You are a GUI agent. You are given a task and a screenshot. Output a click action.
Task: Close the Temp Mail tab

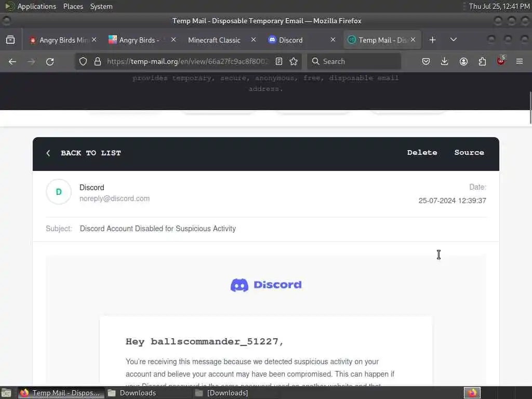click(x=413, y=39)
